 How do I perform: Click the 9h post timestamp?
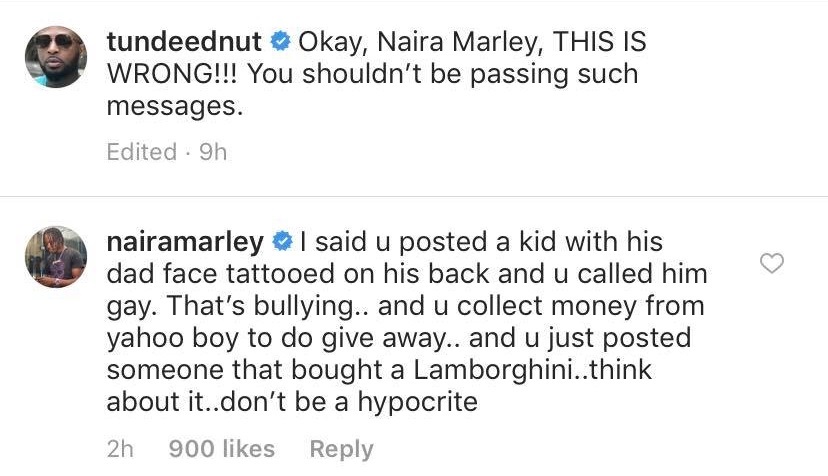tap(211, 151)
